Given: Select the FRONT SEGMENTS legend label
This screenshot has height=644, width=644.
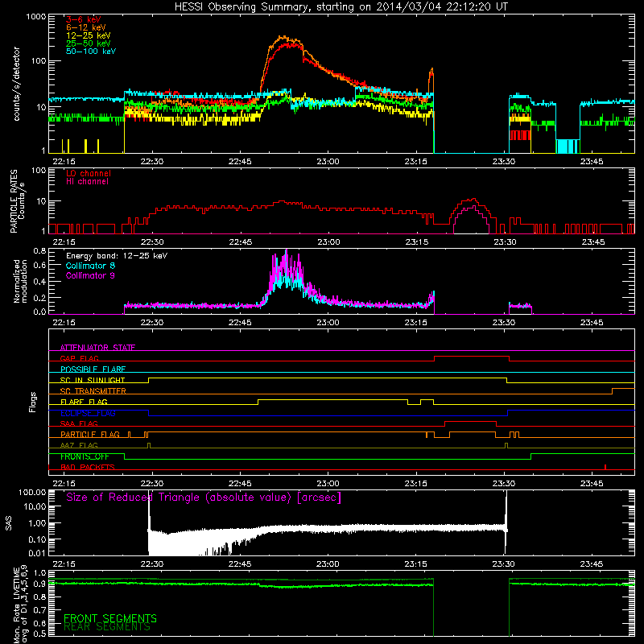Looking at the screenshot, I should 110,618.
